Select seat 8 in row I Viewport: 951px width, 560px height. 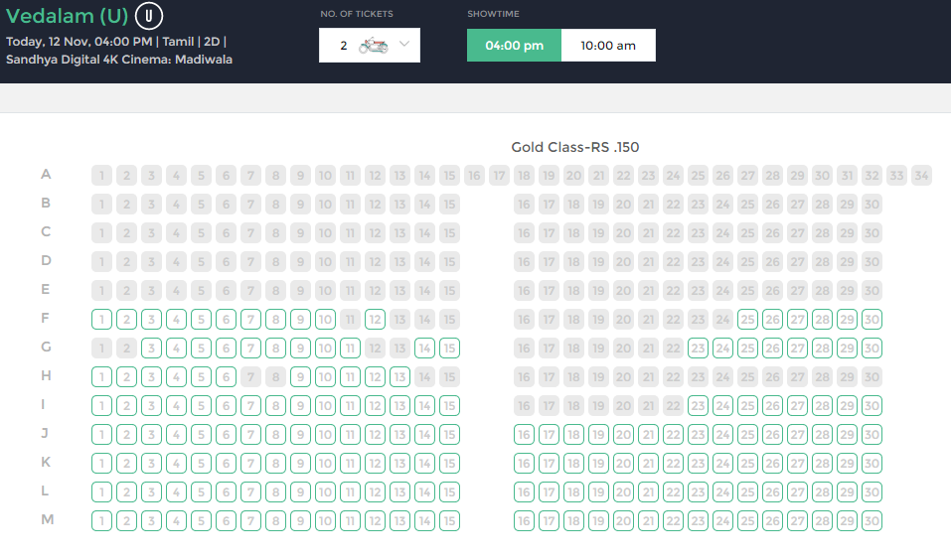pos(275,406)
